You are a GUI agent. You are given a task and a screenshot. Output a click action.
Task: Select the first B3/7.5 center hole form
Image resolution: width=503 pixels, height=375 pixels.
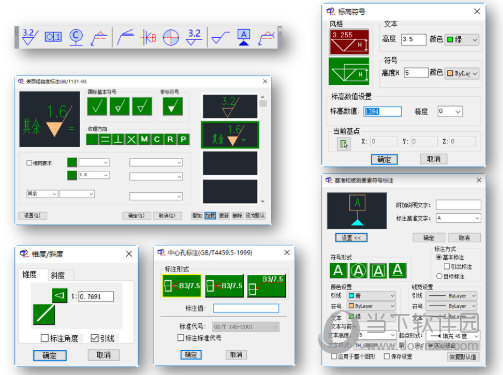tap(182, 286)
